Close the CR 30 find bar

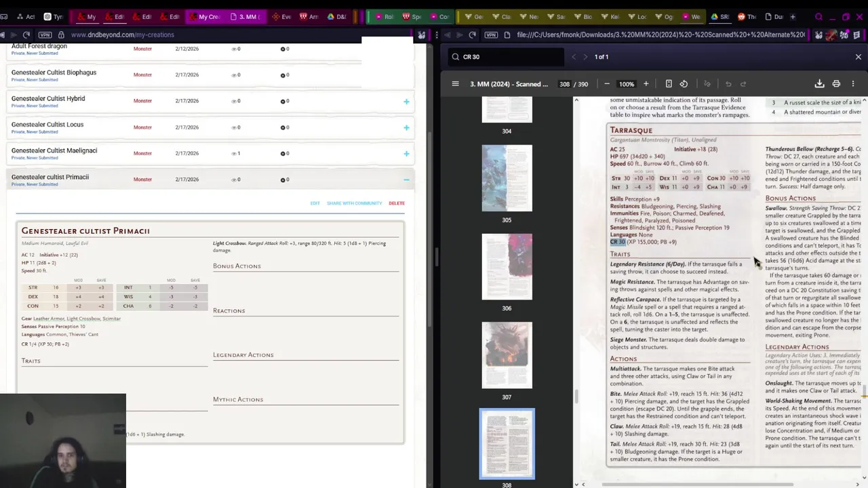pyautogui.click(x=858, y=57)
